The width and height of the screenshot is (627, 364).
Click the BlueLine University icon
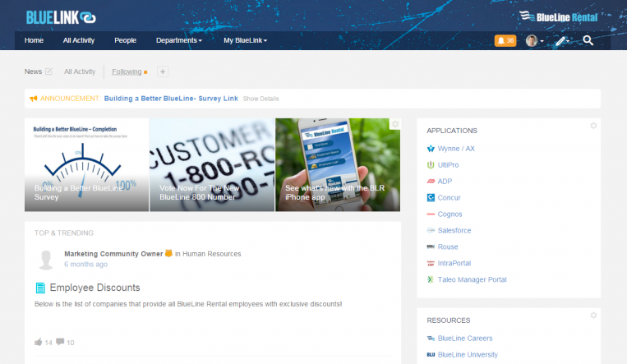(x=431, y=355)
